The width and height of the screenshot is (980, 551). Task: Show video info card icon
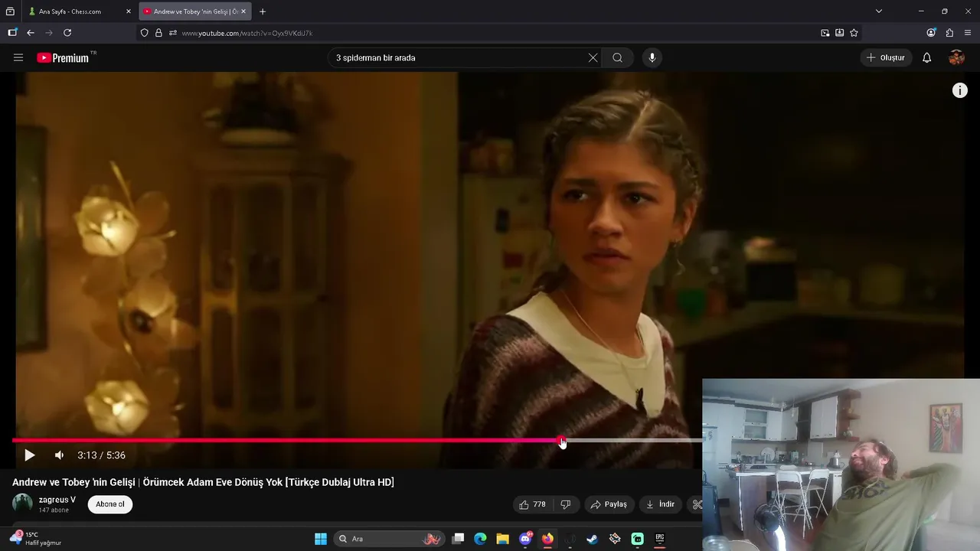[959, 90]
